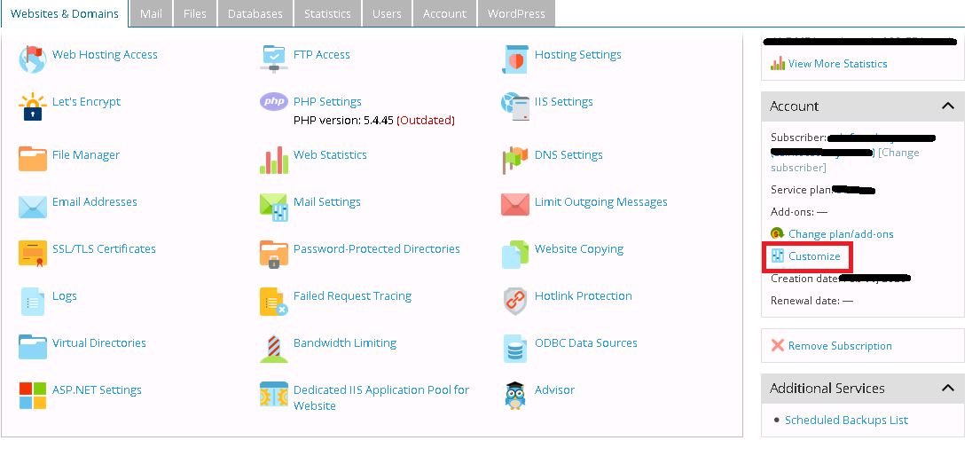980x464 pixels.
Task: Open the Account tab
Action: tap(444, 13)
